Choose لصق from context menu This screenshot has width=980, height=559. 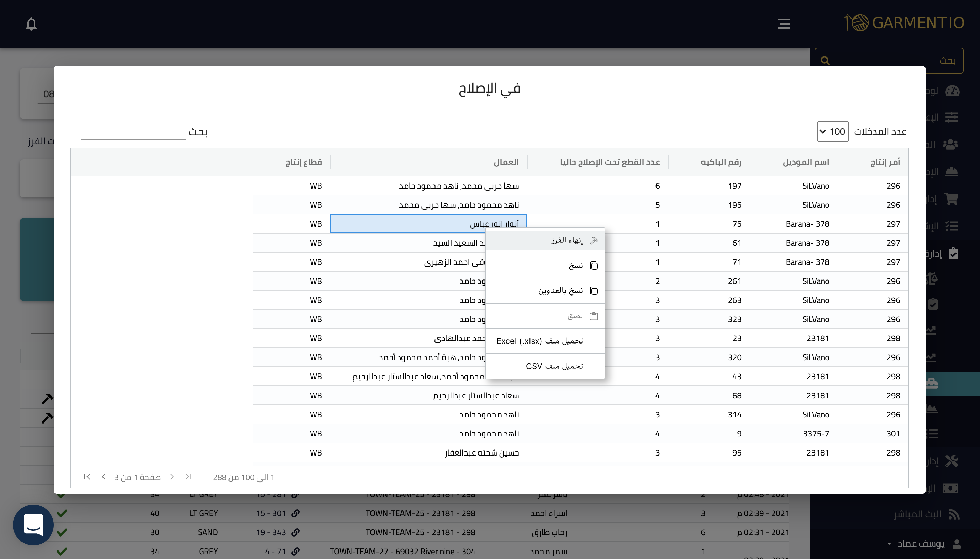pos(545,316)
